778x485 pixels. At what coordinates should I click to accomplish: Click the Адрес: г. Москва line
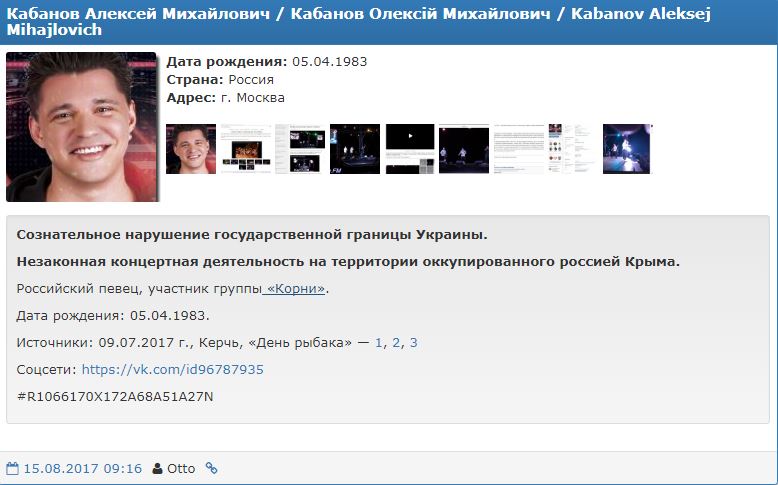click(x=225, y=97)
